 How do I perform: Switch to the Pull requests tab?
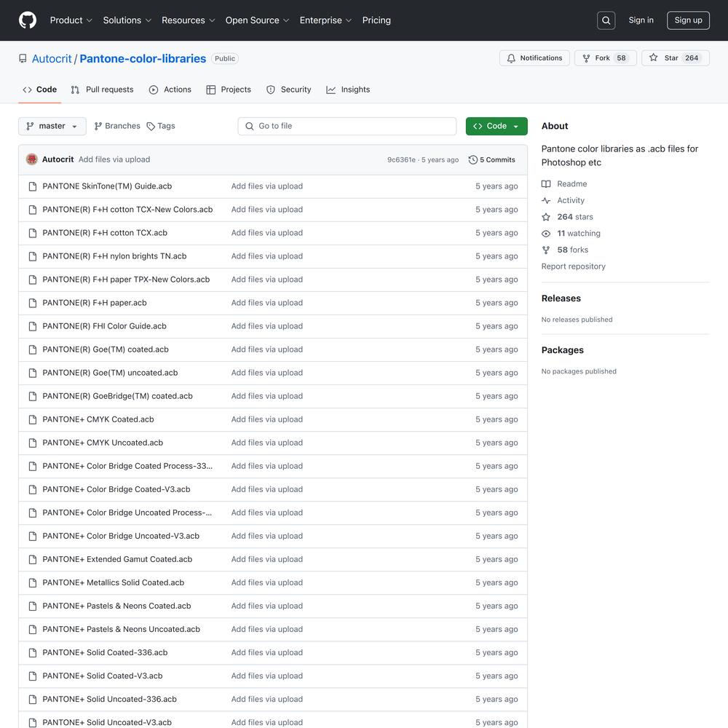point(102,90)
